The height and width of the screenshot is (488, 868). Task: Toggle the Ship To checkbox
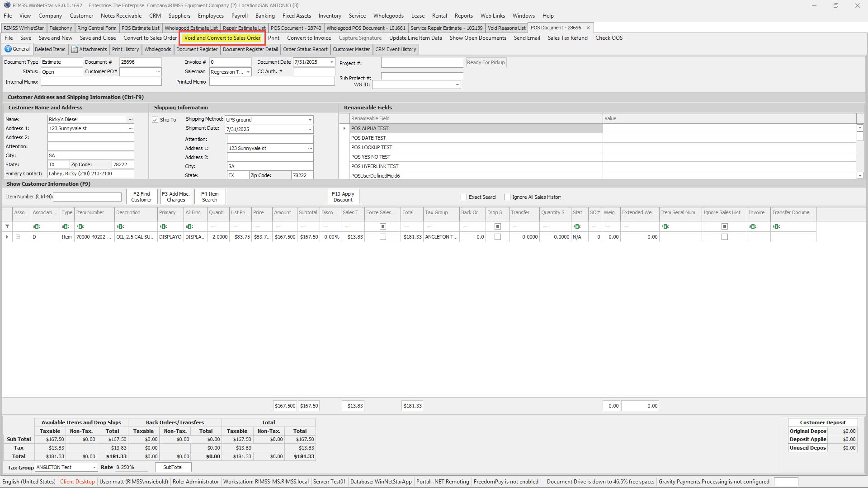(155, 120)
